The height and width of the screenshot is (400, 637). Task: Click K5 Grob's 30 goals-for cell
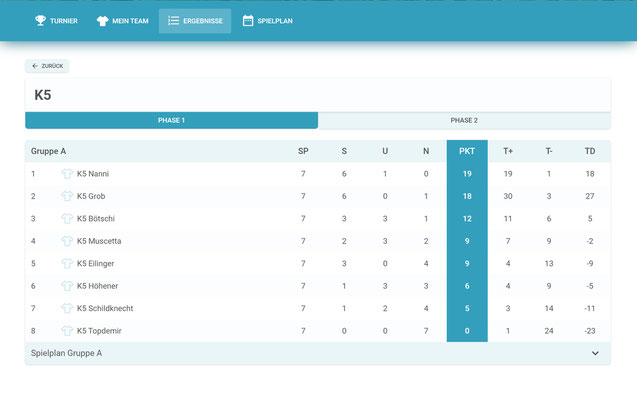pyautogui.click(x=508, y=196)
